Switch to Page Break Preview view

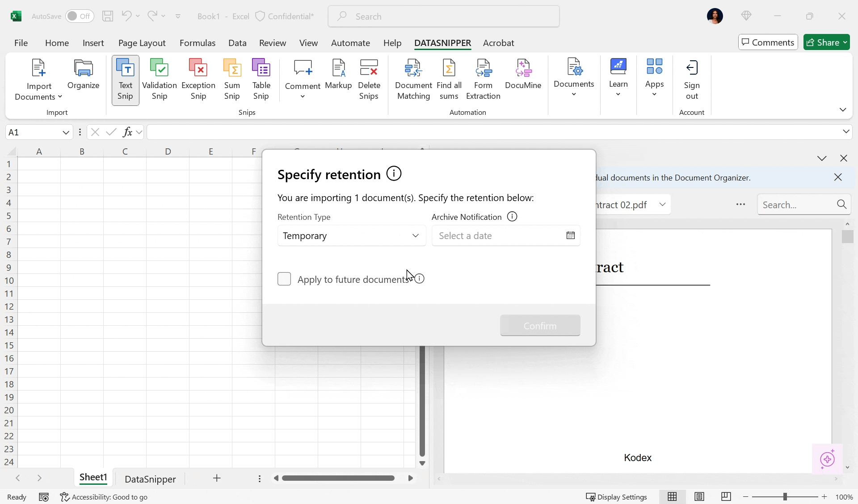726,497
